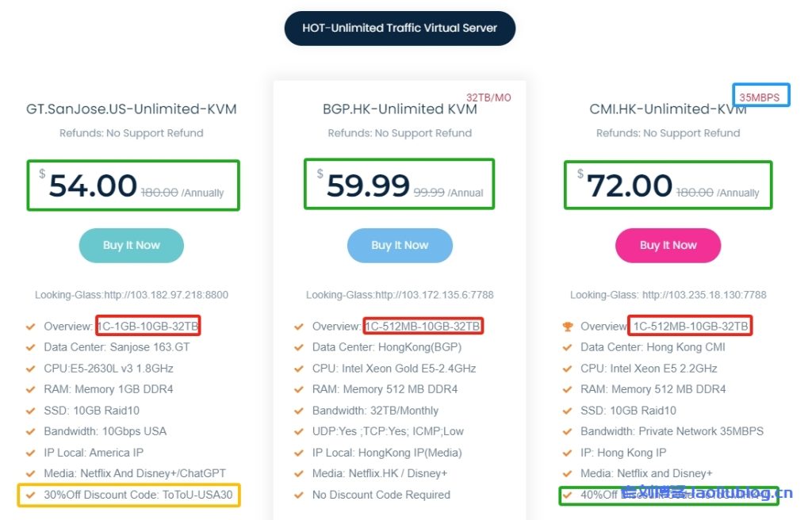Image resolution: width=812 pixels, height=520 pixels.
Task: Click checkmark beside UDP:Yes ;TCP:Yes; ICMP;Low
Action: (x=299, y=431)
